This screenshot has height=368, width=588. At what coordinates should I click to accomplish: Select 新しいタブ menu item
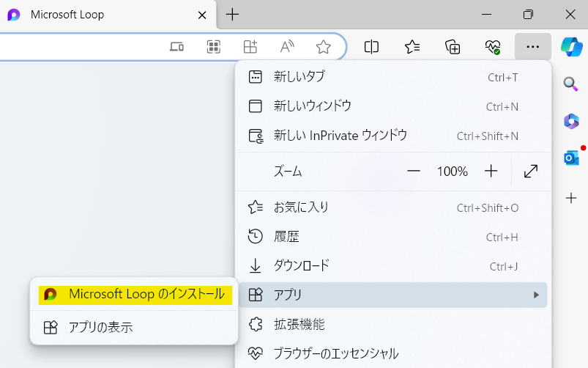(x=393, y=77)
